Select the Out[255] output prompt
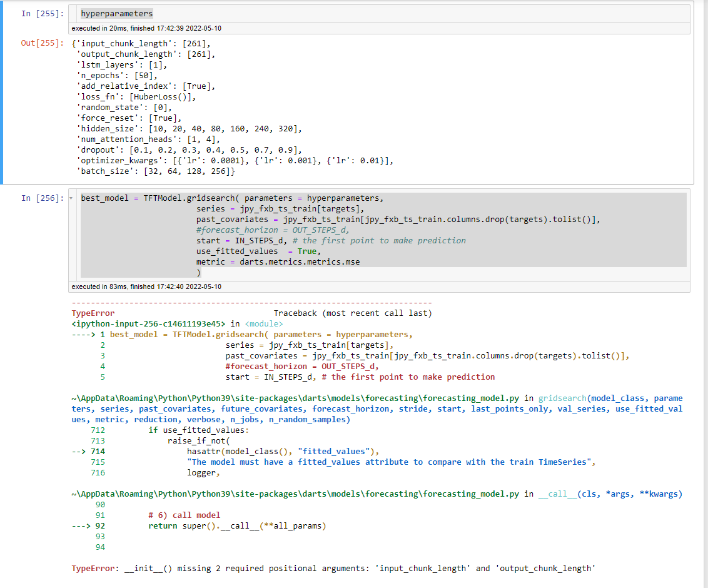 coord(43,43)
